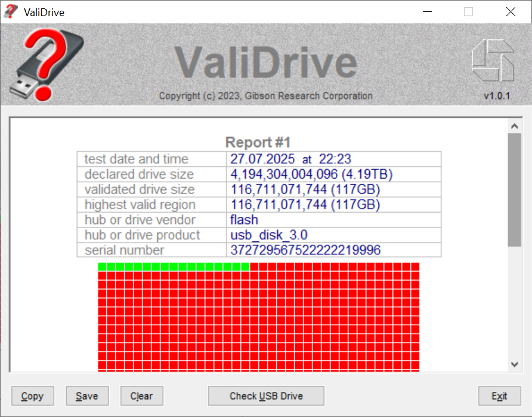Viewport: 532px width, 417px height.
Task: Close the ValiDrive window
Action: [511, 12]
